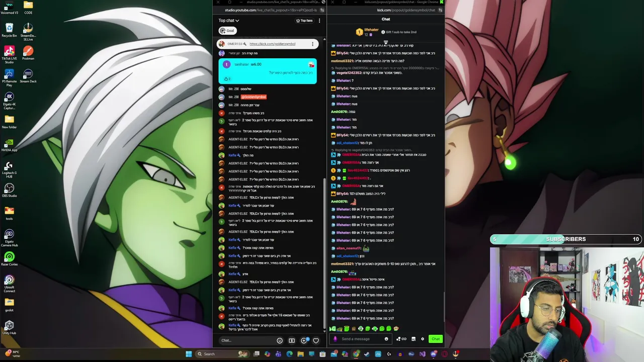Click the Gift 1 sub to take 2nd text
644x362 pixels.
click(401, 32)
